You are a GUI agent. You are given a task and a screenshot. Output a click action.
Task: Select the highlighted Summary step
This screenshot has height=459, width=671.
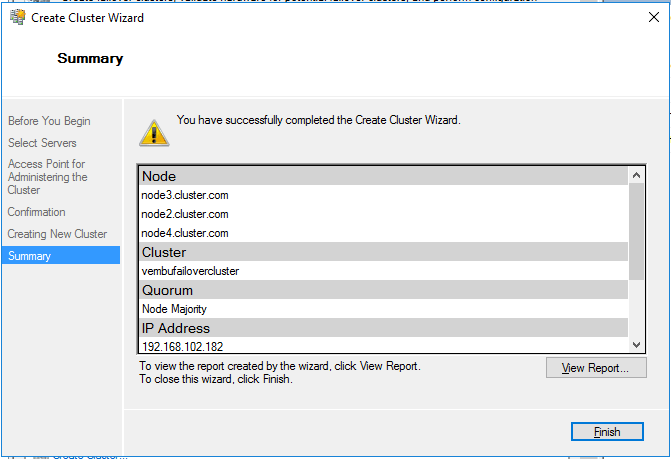(61, 255)
